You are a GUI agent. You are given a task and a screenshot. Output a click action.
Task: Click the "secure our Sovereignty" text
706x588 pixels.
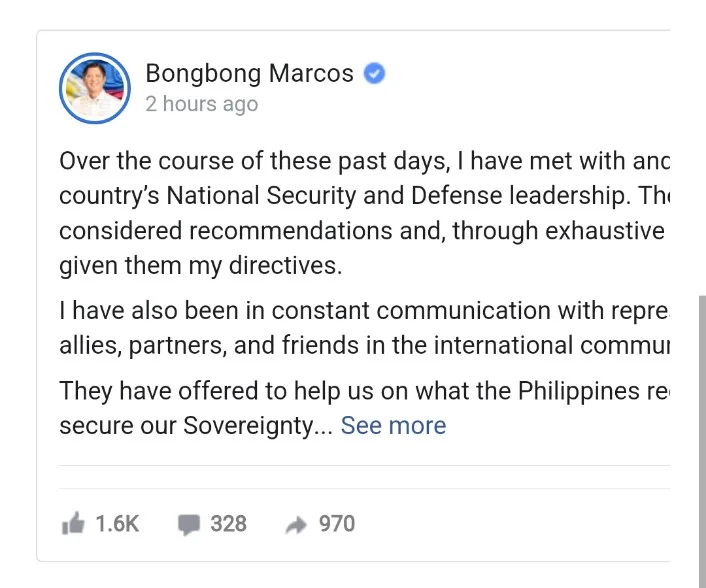[x=190, y=425]
